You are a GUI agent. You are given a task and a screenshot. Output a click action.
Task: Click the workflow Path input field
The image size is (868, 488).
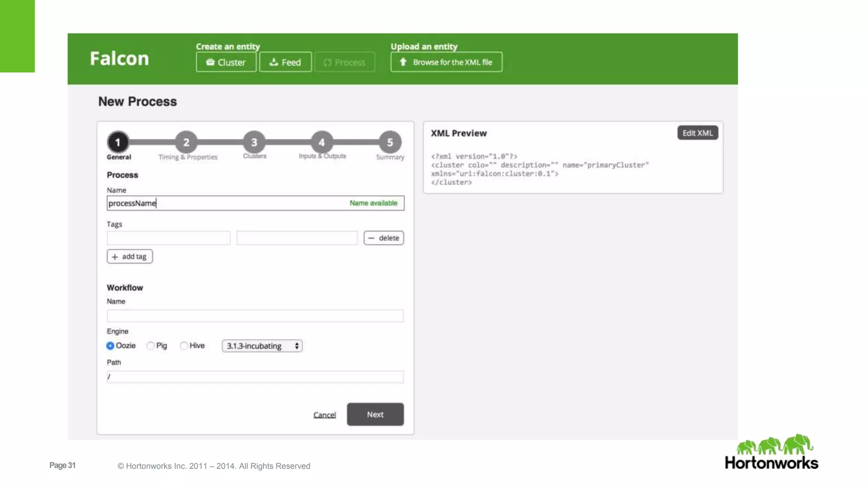pos(255,377)
